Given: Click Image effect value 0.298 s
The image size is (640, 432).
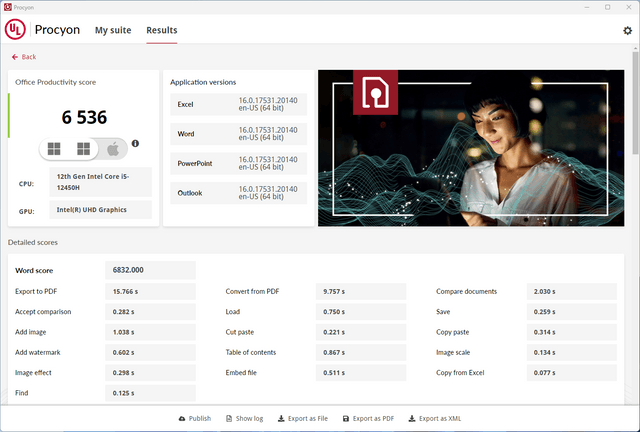Looking at the screenshot, I should 150,373.
